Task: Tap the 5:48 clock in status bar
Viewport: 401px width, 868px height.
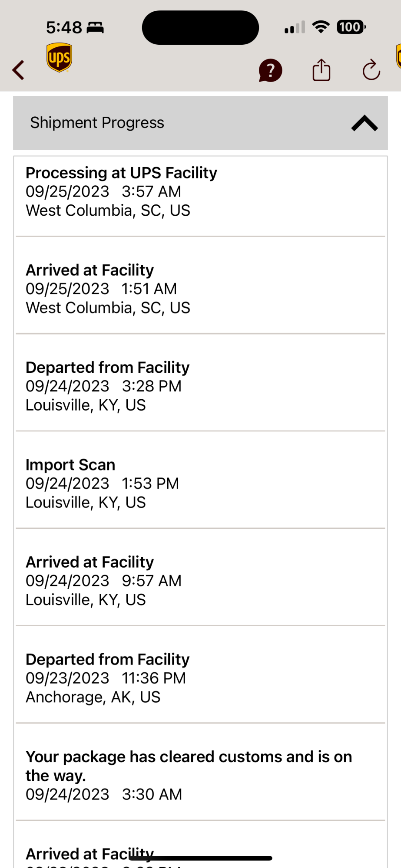Action: click(x=64, y=27)
